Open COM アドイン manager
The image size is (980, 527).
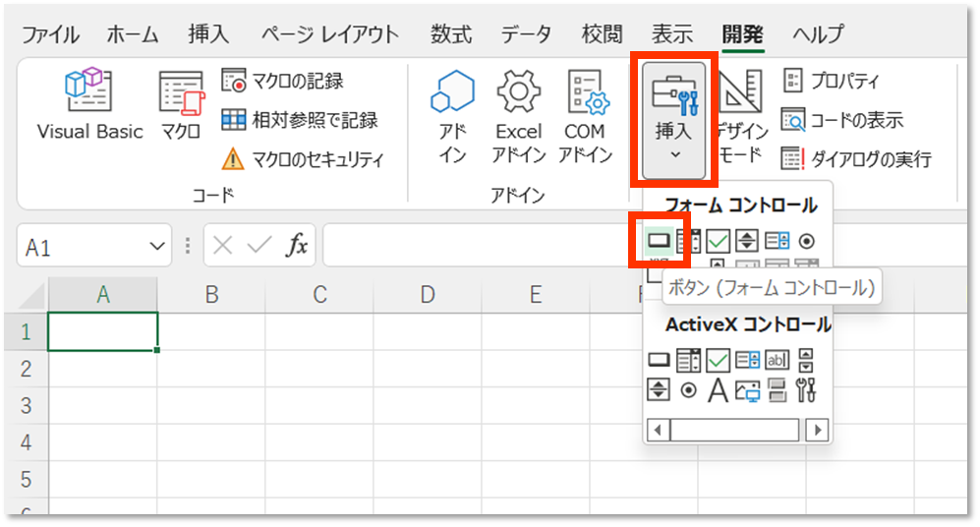pos(585,116)
